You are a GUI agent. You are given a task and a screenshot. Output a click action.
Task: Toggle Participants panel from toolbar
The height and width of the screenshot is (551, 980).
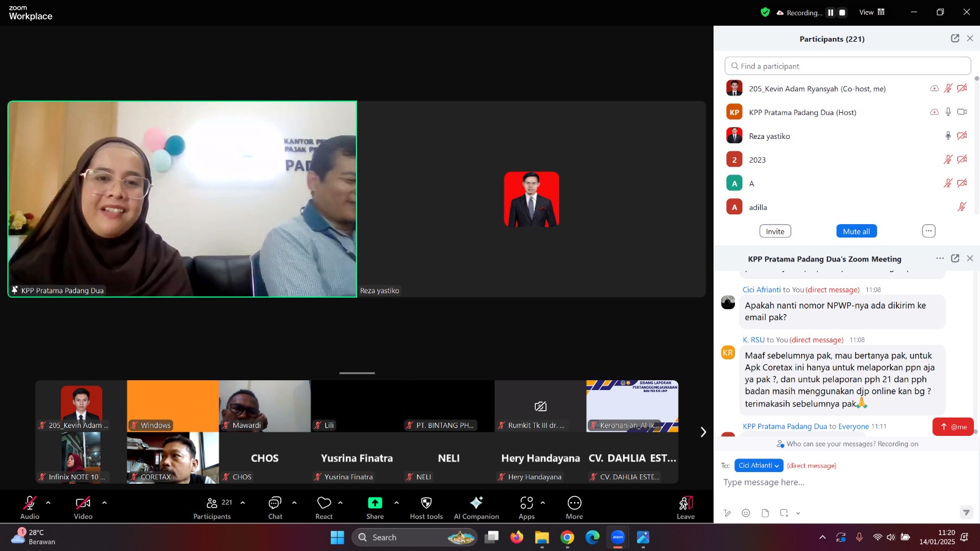pos(212,503)
